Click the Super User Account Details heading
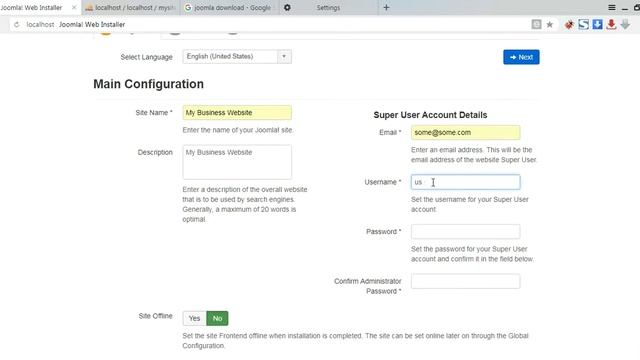Viewport: 640px width, 360px height. pyautogui.click(x=430, y=115)
